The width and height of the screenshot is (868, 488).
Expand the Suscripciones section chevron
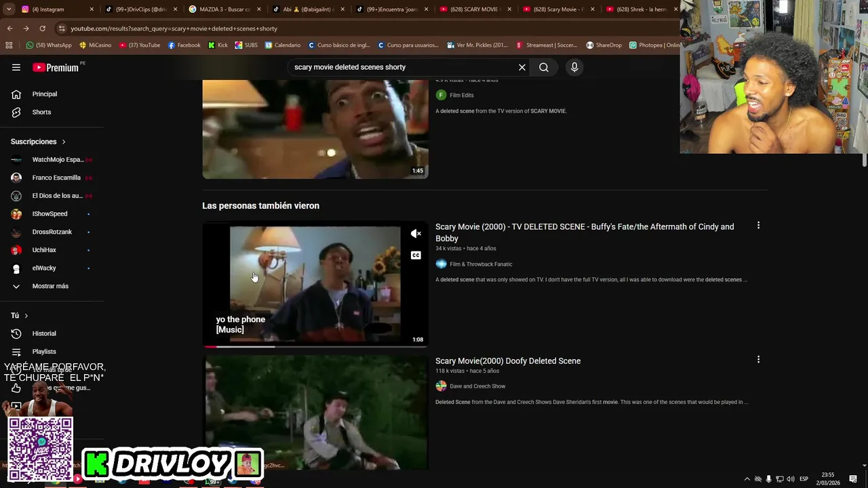64,142
